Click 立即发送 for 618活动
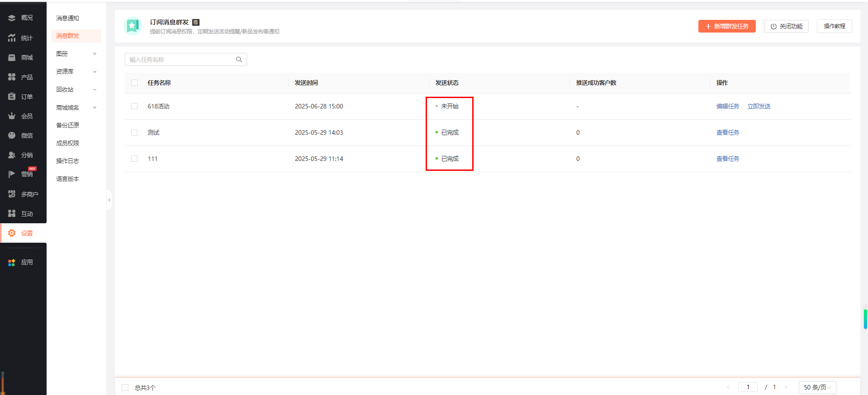Viewport: 868px width, 395px height. click(759, 106)
